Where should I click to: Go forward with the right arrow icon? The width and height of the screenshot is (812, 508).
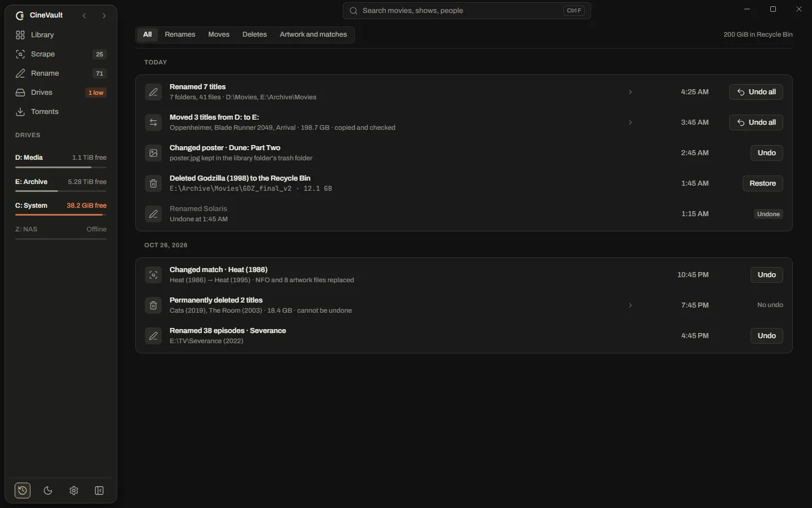104,16
